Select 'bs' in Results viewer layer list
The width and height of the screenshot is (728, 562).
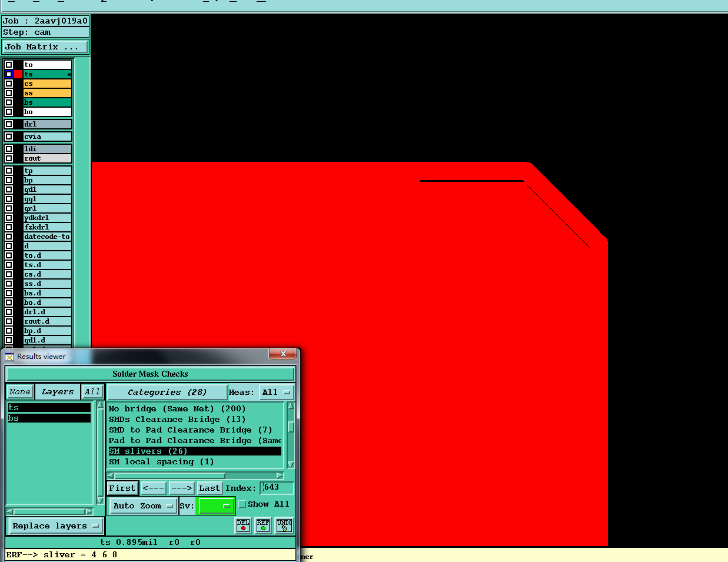click(49, 418)
